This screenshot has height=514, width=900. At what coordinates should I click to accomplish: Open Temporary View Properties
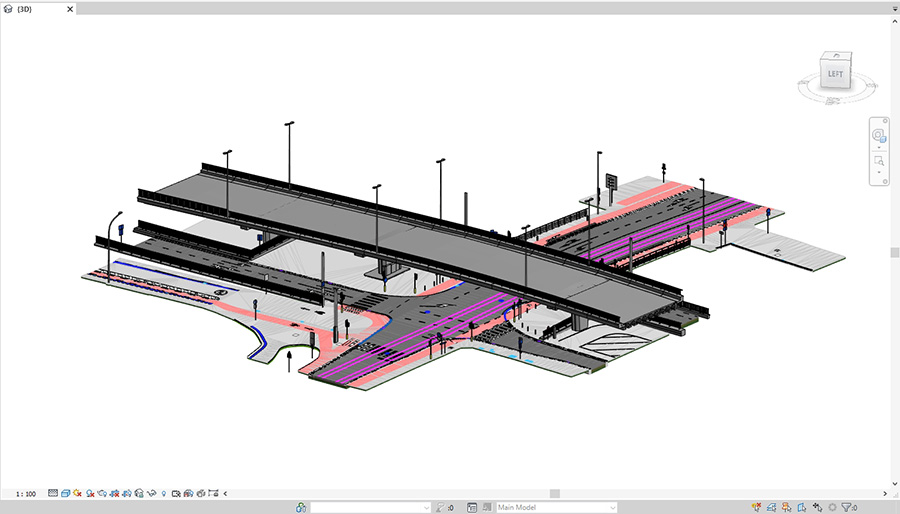(x=176, y=493)
